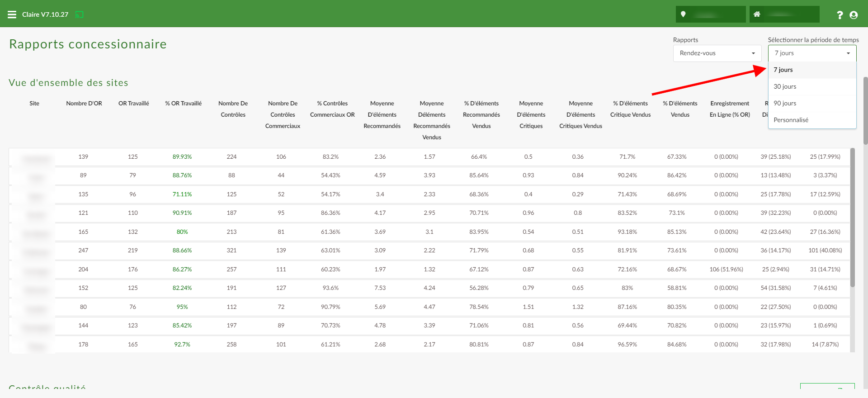The height and width of the screenshot is (398, 868).
Task: Sort by Site column header
Action: click(34, 103)
